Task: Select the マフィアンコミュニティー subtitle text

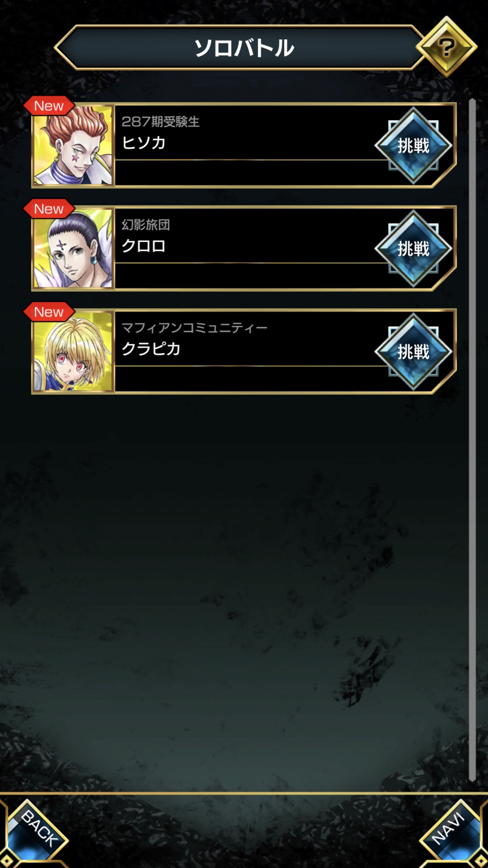Action: pos(194,328)
